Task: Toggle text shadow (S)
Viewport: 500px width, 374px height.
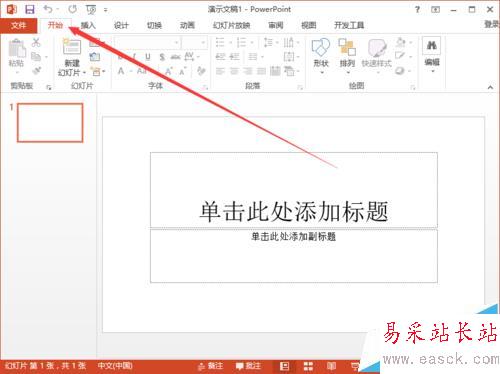Action: pyautogui.click(x=162, y=57)
